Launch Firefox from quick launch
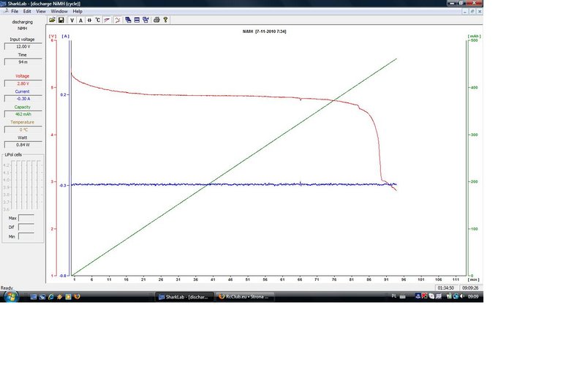Viewport: 585px width, 392px height. (78, 297)
